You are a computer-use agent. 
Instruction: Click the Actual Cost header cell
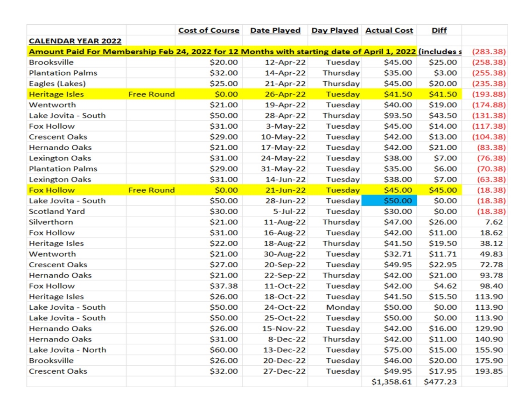point(389,30)
